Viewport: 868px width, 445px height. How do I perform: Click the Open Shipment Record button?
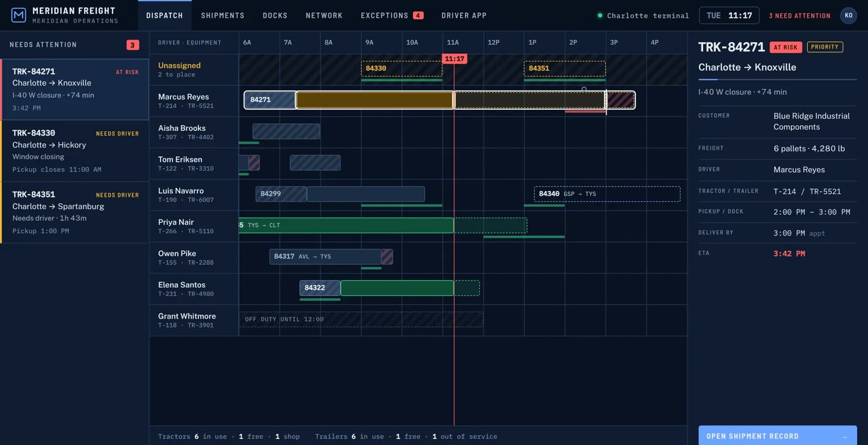coord(777,436)
